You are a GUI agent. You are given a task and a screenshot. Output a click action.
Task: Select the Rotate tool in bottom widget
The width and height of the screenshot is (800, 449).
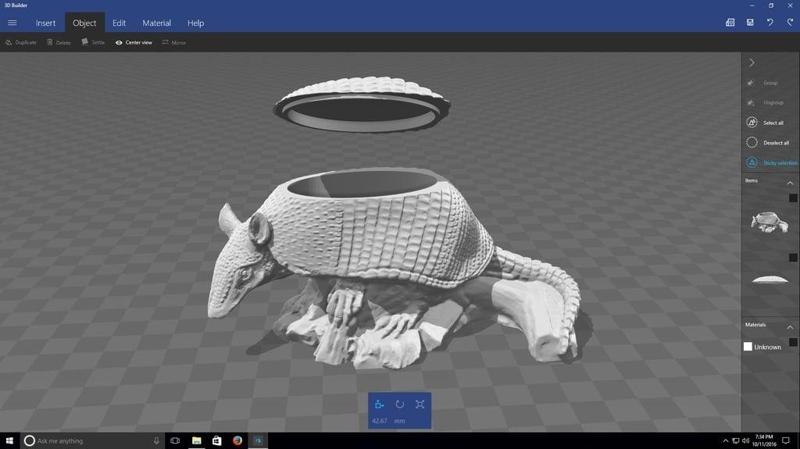click(399, 404)
